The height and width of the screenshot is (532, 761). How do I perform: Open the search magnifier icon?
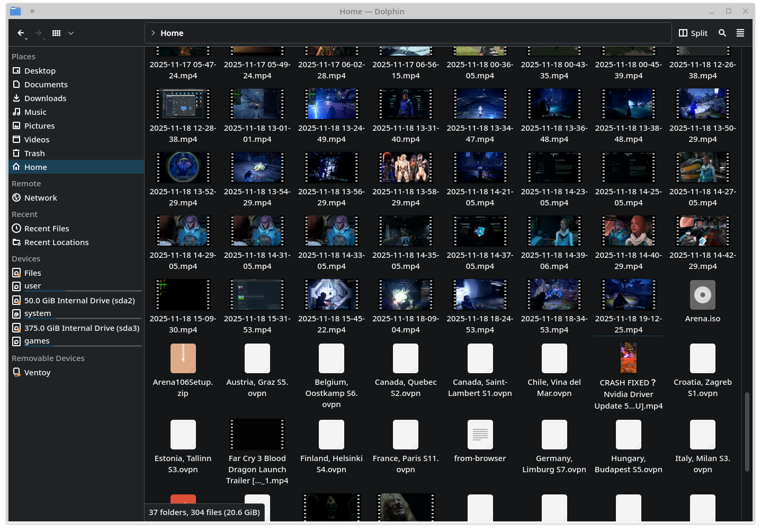pyautogui.click(x=722, y=33)
